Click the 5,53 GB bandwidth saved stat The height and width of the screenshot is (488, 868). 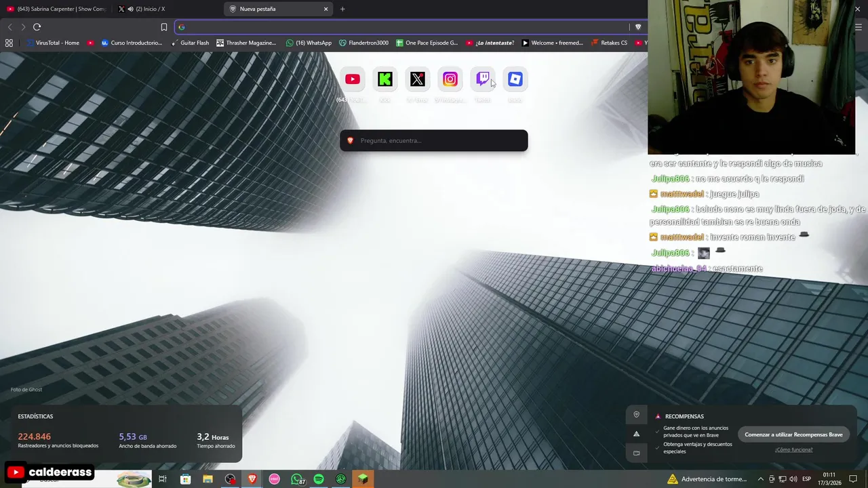147,440
